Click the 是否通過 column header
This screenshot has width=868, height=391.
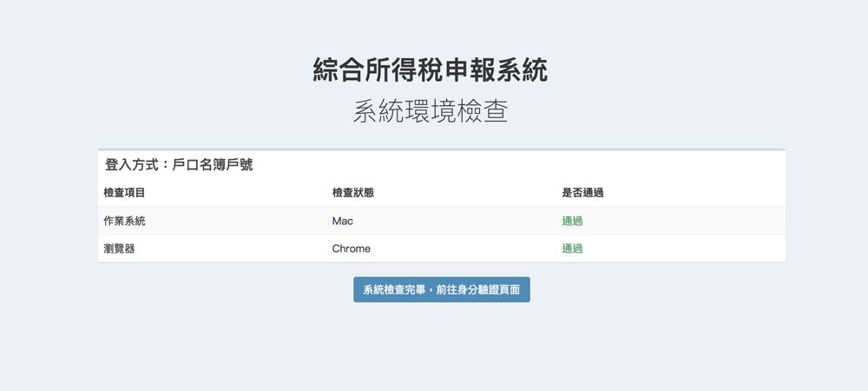click(582, 193)
